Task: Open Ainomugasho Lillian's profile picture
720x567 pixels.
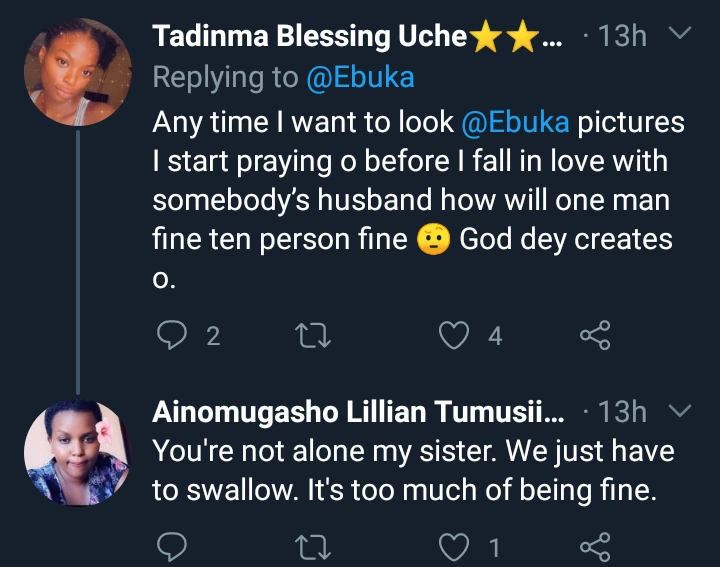Action: coord(77,452)
